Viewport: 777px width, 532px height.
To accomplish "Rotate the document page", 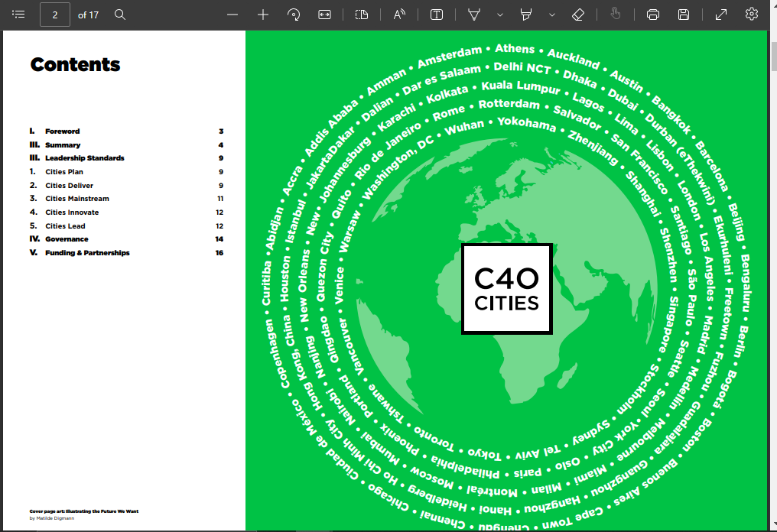I will (294, 15).
